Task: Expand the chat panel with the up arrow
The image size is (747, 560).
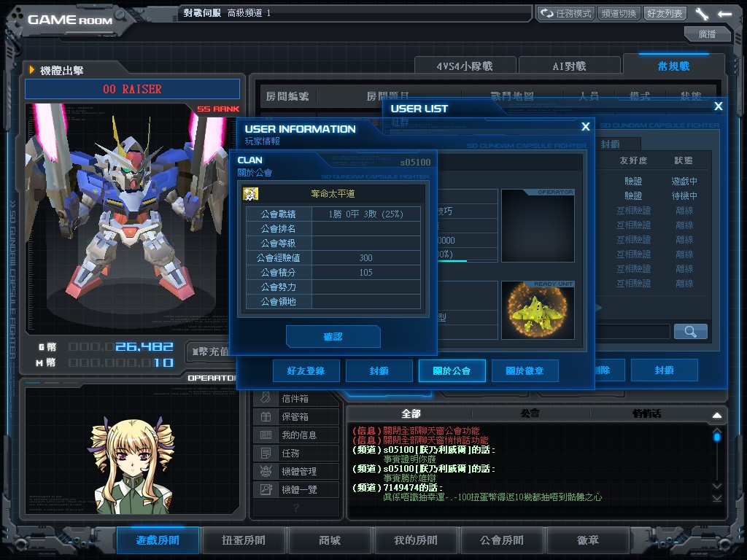Action: point(717,415)
